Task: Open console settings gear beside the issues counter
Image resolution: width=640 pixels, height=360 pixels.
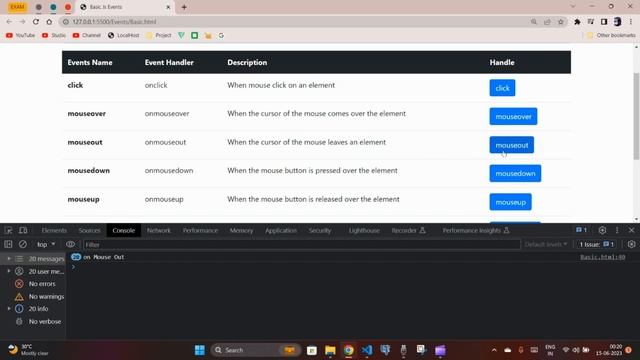Action: pos(631,244)
